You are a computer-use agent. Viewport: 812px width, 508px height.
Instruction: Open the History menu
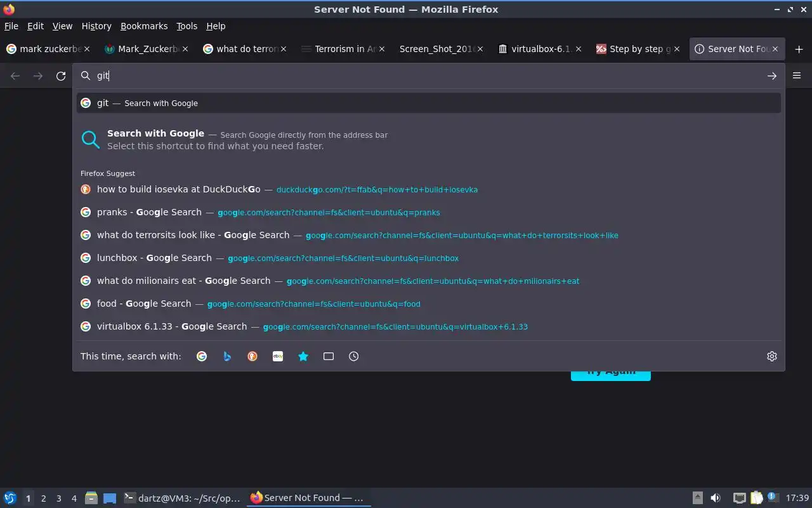pyautogui.click(x=96, y=26)
